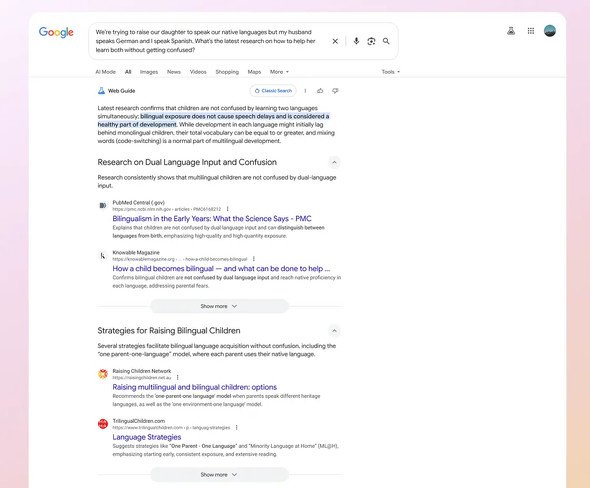
Task: Select the All results tab
Action: tap(128, 72)
